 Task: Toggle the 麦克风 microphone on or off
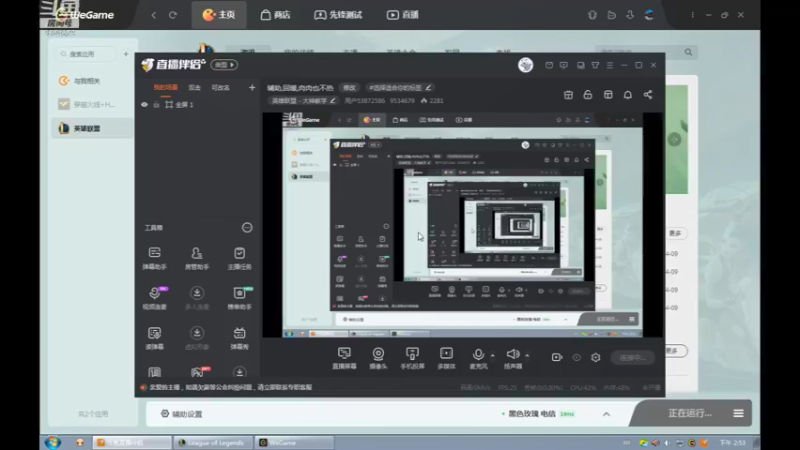point(478,358)
